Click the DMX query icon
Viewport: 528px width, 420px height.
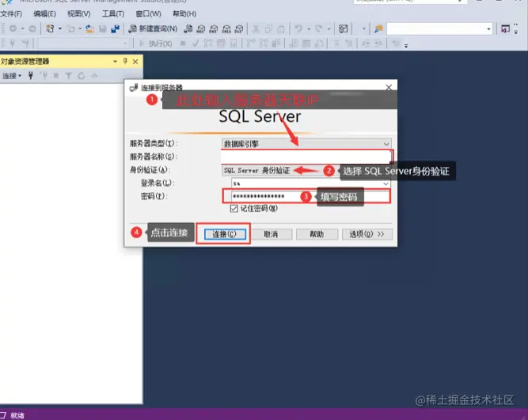(x=214, y=29)
